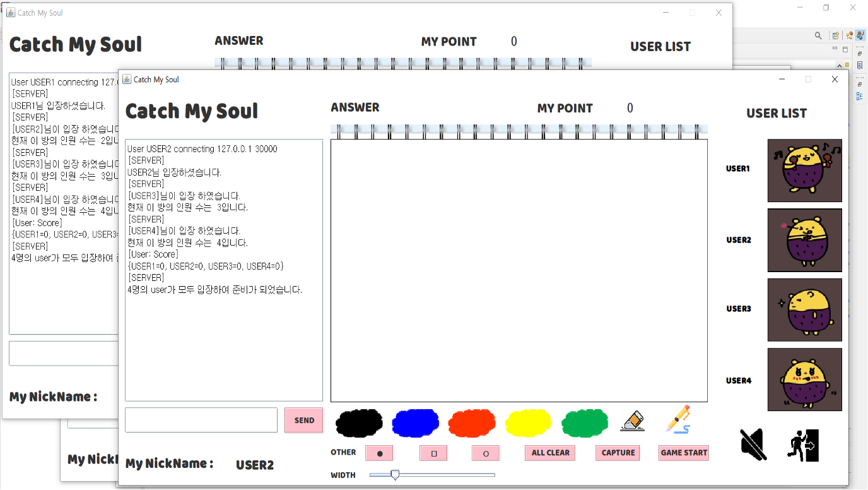Click USER1's singing character avatar

tap(804, 170)
